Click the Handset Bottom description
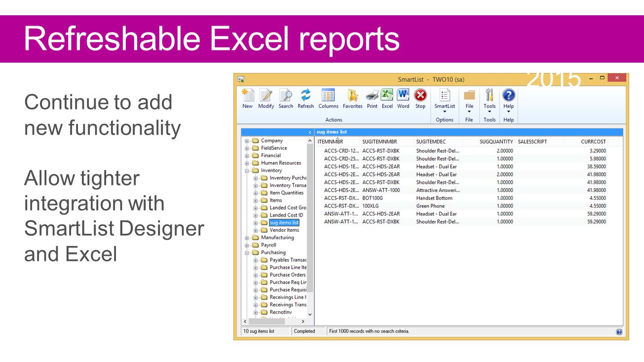This screenshot has height=362, width=644. point(434,198)
